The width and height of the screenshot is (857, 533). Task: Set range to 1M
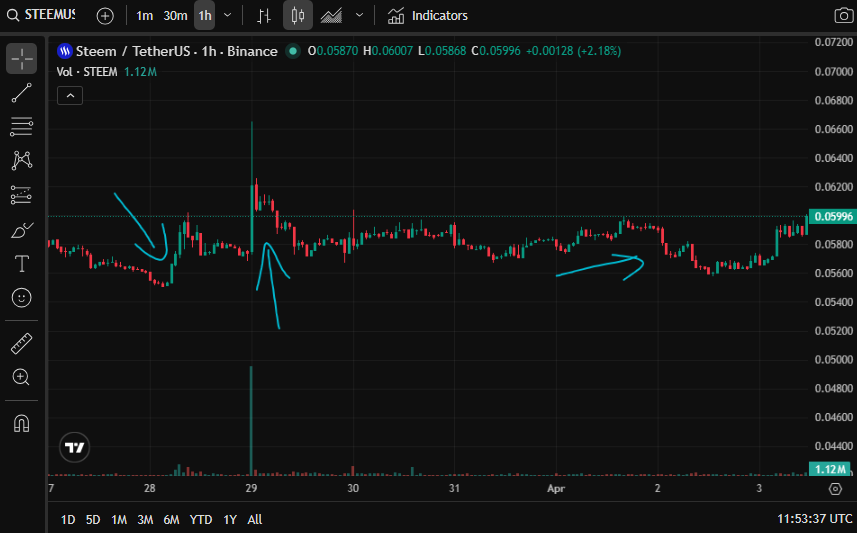tap(119, 519)
